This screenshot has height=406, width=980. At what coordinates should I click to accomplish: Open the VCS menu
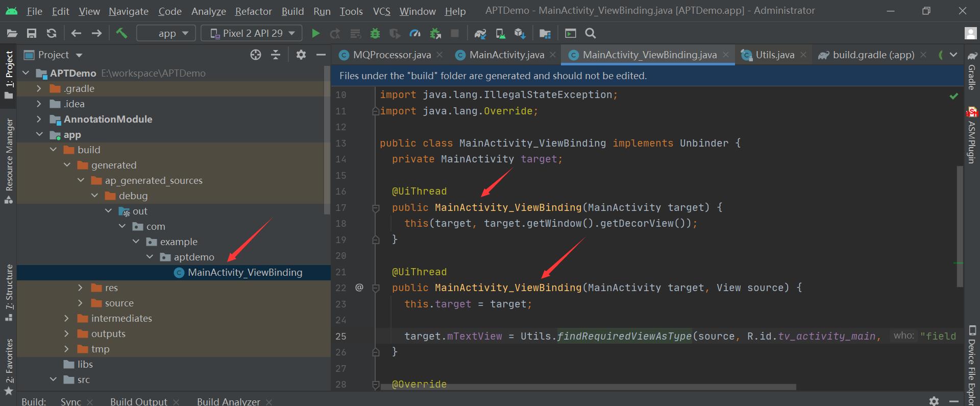pyautogui.click(x=382, y=11)
